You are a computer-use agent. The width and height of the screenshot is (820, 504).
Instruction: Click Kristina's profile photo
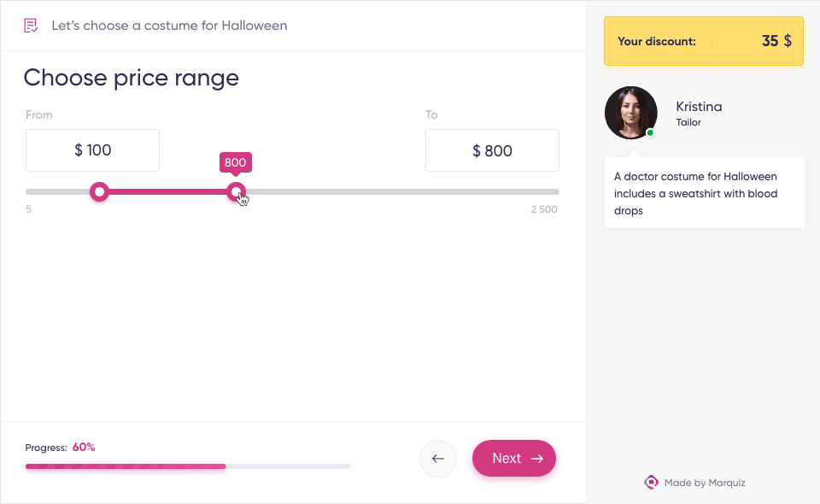630,113
